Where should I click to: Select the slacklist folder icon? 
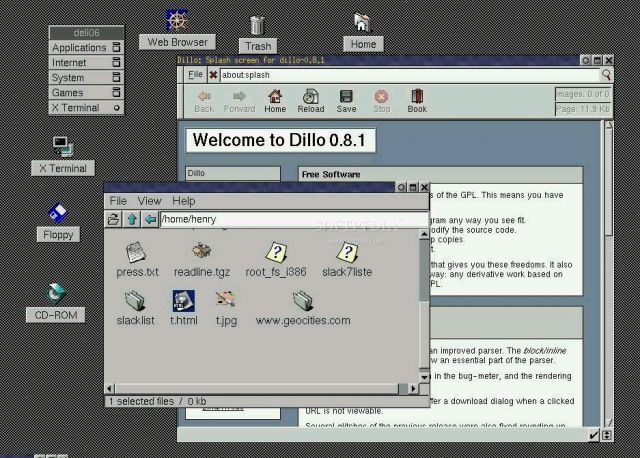135,301
